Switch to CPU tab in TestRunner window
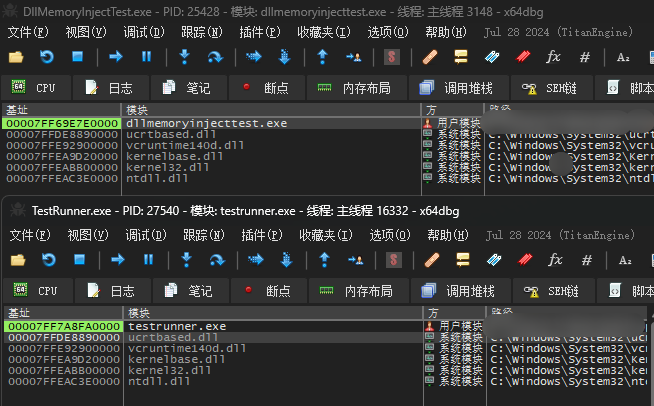The height and width of the screenshot is (406, 654). (38, 291)
